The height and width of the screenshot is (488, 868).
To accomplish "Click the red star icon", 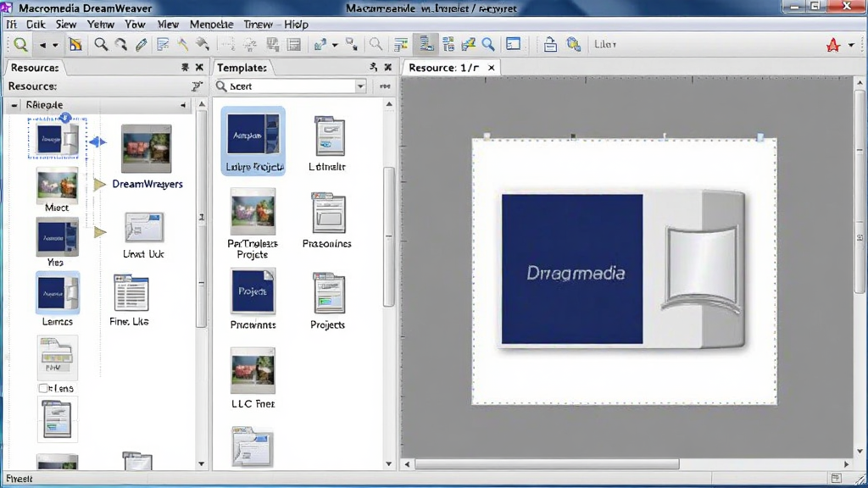I will click(x=833, y=45).
